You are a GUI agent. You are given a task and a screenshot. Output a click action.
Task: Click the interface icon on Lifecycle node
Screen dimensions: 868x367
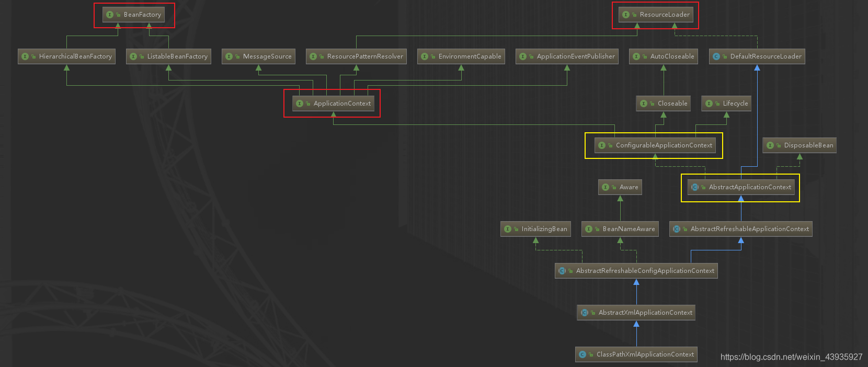click(x=709, y=104)
